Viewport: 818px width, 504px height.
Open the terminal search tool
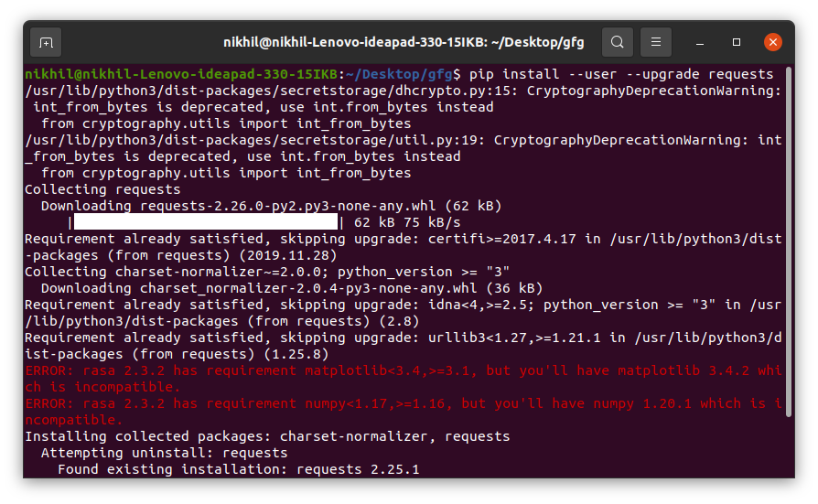617,42
